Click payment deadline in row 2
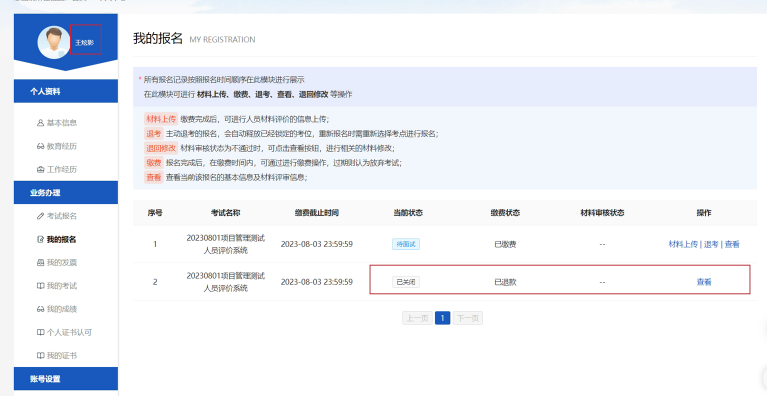Screen dimensions: 767x396 tap(316, 282)
